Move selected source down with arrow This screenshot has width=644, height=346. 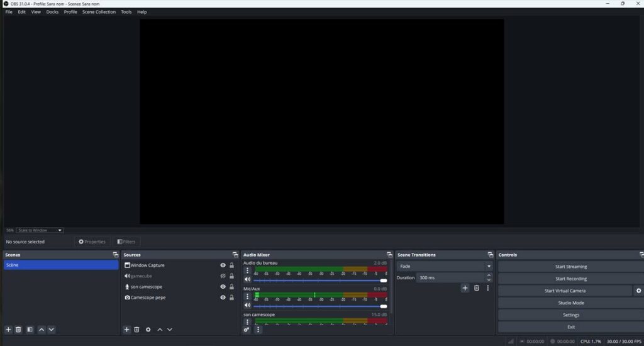click(170, 330)
